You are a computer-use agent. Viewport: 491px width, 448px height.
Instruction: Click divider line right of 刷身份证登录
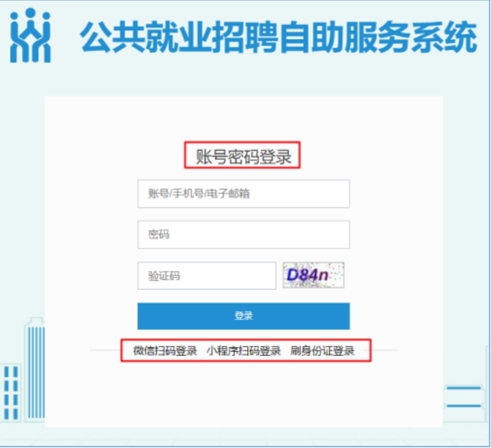(x=384, y=351)
